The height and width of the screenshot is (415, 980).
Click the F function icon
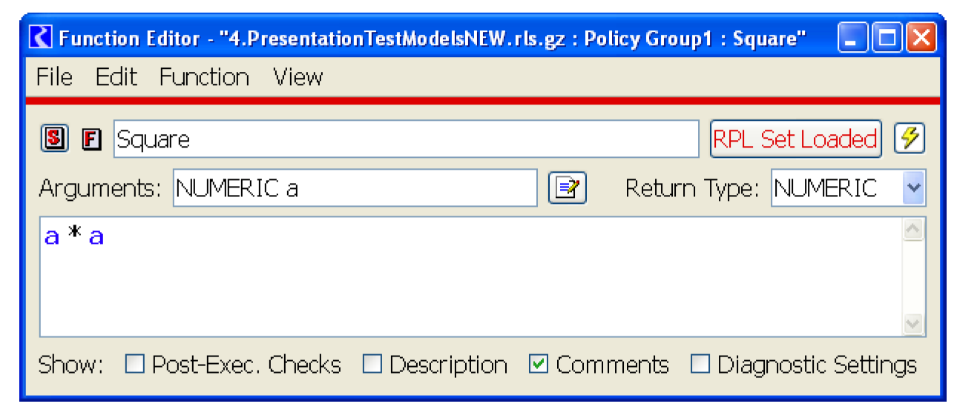(x=91, y=139)
